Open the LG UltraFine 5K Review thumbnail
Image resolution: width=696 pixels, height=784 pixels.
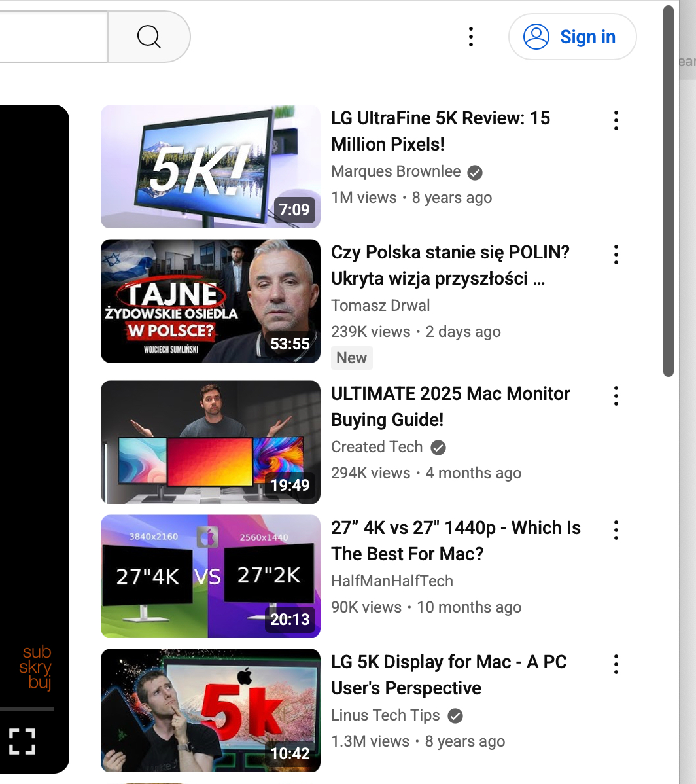tap(210, 166)
